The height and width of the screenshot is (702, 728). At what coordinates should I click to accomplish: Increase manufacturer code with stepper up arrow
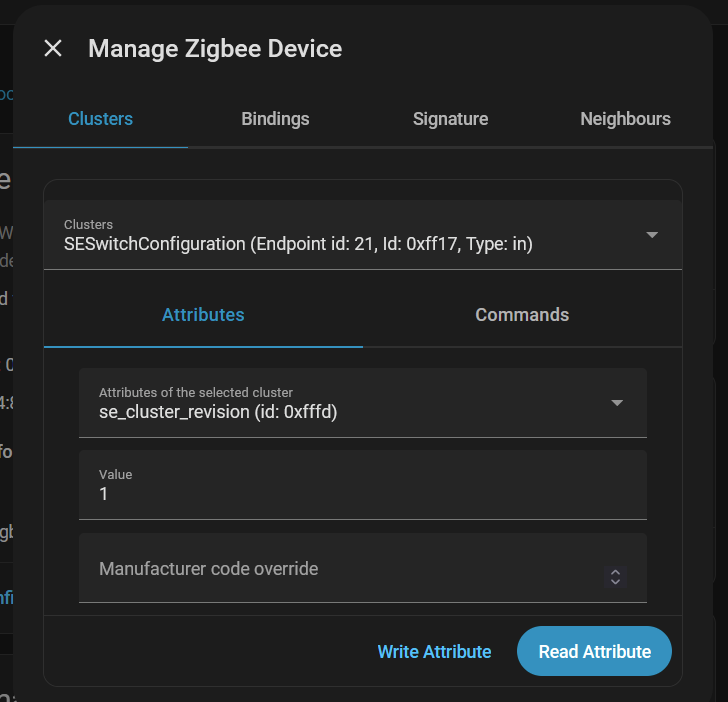tap(616, 572)
